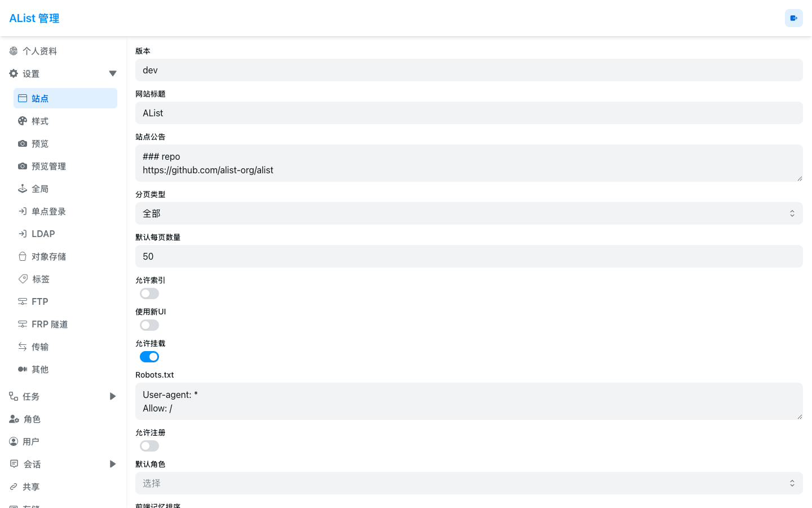This screenshot has width=812, height=508.
Task: Click the chat icon beside 会话
Action: click(x=14, y=464)
